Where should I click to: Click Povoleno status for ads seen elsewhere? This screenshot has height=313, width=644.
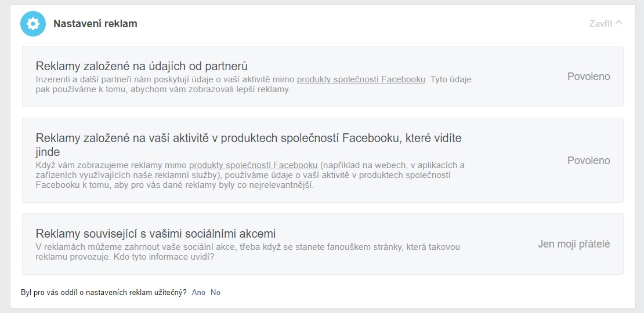click(x=588, y=161)
